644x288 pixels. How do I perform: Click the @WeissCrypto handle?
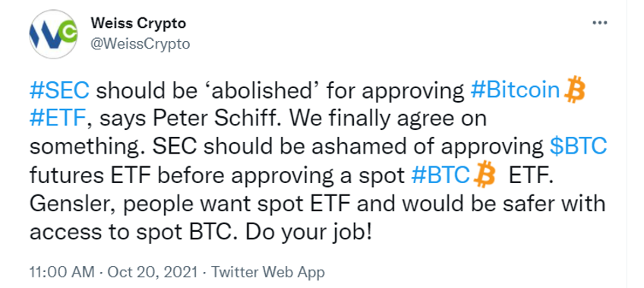coord(140,43)
